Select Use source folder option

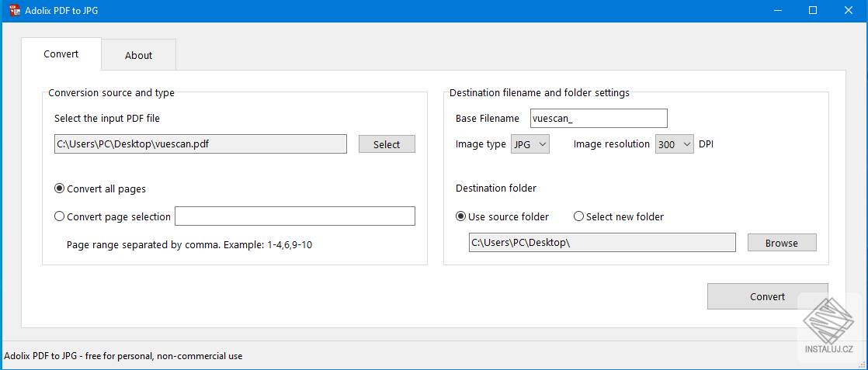coord(502,216)
